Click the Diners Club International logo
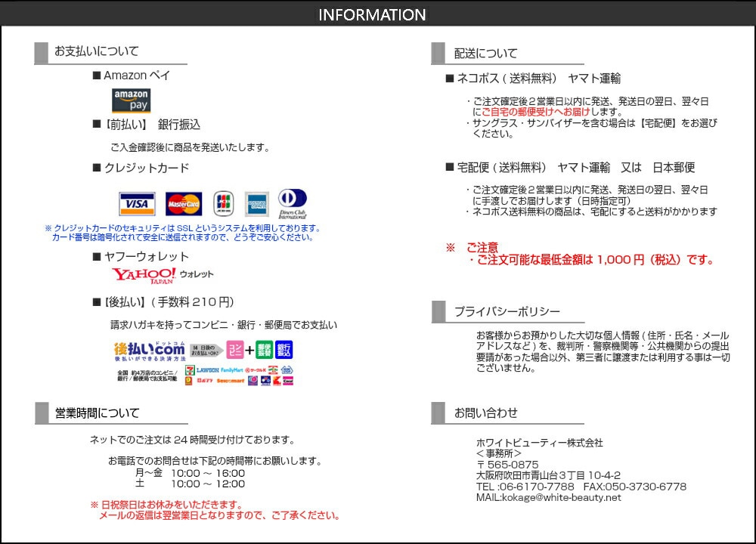Screen dimensions: 756x544 tap(293, 202)
